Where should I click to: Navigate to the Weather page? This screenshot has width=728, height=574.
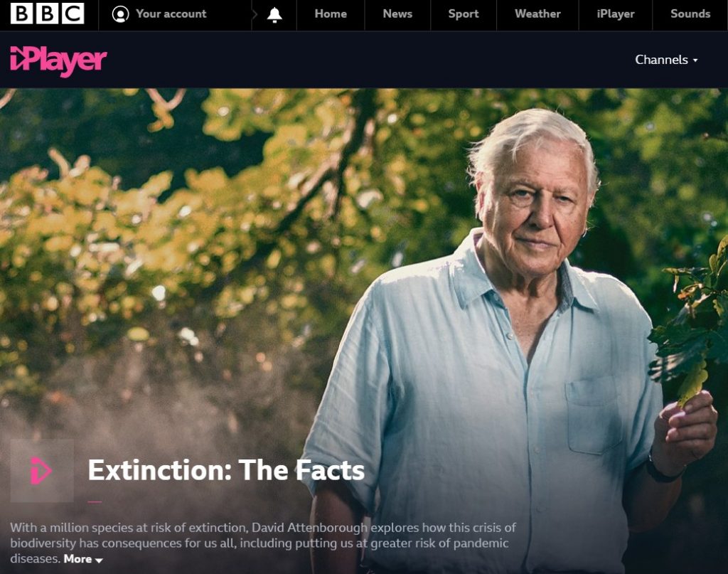pyautogui.click(x=537, y=14)
